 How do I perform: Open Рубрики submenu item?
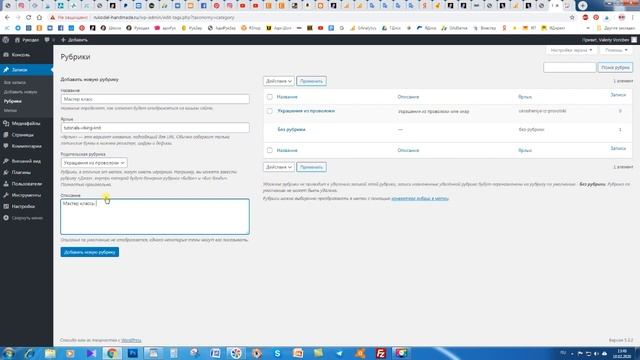[x=13, y=101]
